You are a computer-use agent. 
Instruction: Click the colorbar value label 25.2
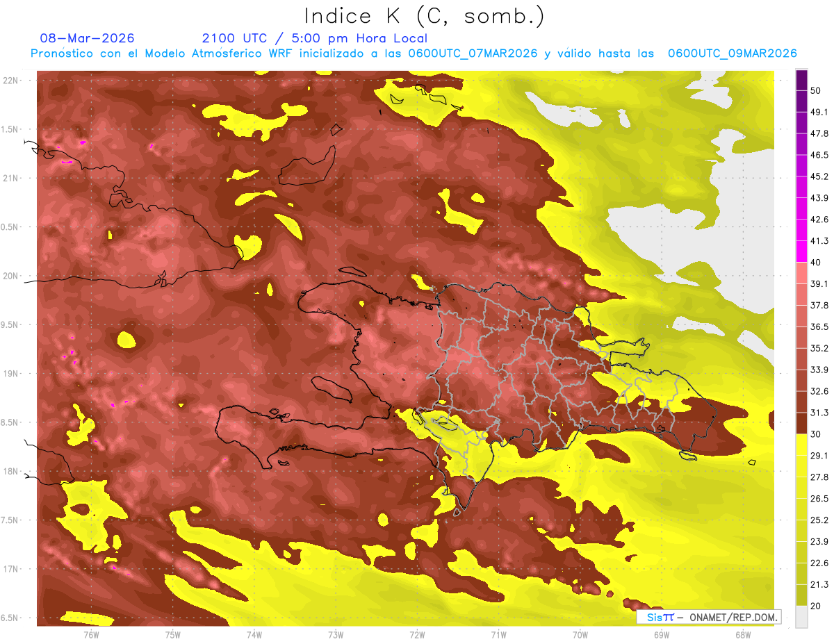pyautogui.click(x=819, y=520)
